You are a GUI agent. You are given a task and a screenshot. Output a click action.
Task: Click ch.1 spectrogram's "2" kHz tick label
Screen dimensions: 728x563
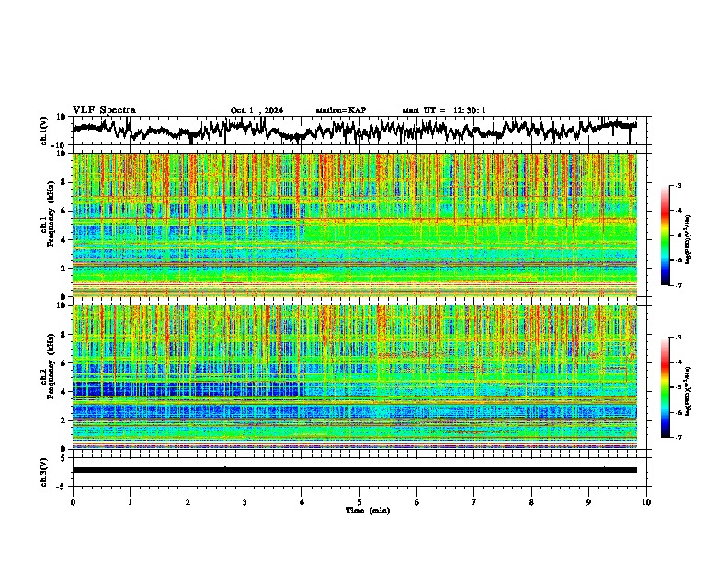[x=63, y=268]
